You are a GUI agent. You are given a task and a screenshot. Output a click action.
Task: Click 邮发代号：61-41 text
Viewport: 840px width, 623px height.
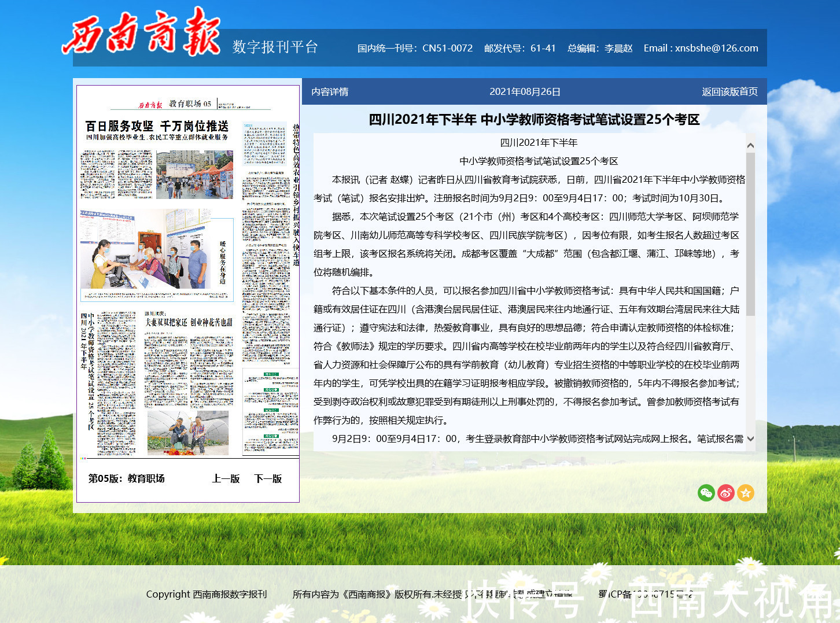(x=520, y=48)
